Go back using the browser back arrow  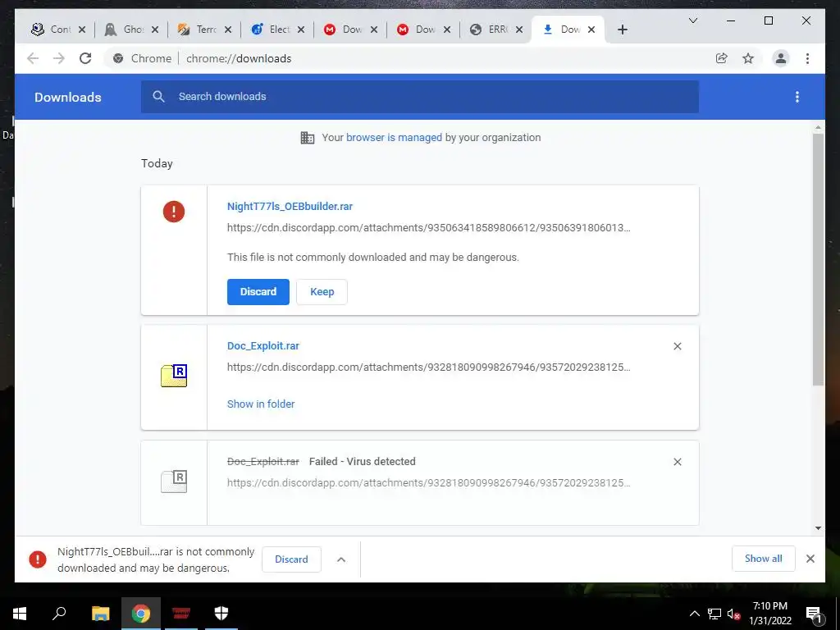(33, 58)
